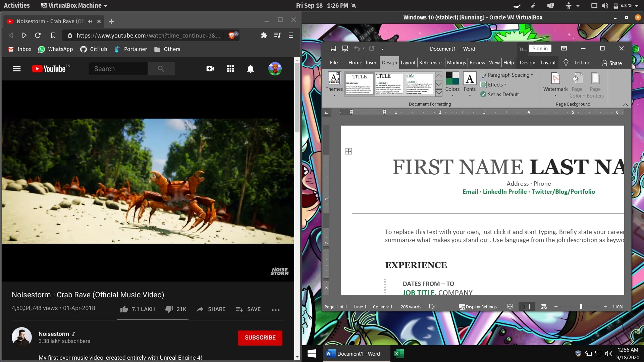This screenshot has height=362, width=644.
Task: Click the proofing errors status icon
Action: pyautogui.click(x=432, y=307)
